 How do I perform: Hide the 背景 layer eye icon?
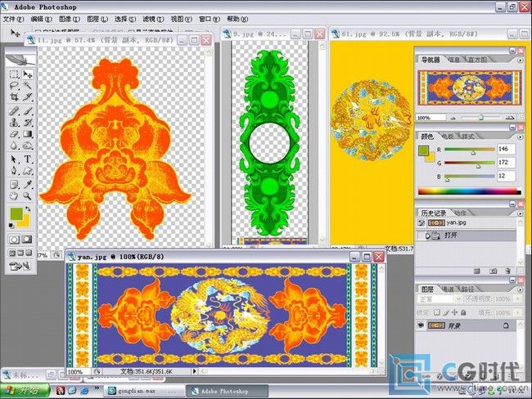421,325
